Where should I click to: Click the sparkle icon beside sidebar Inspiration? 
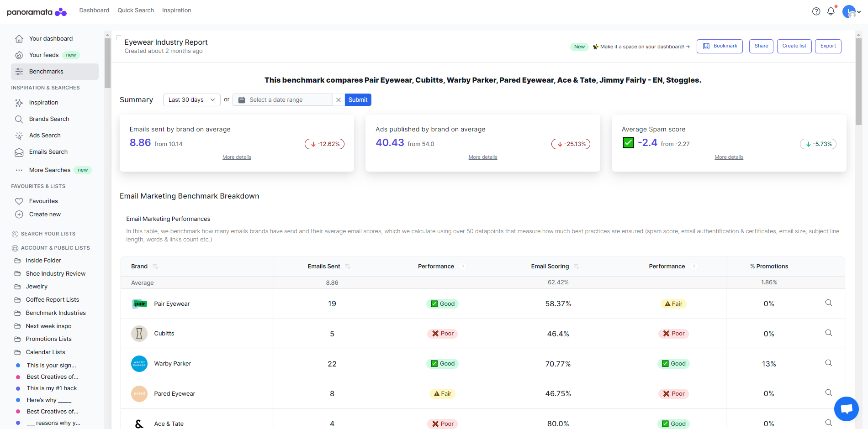19,103
